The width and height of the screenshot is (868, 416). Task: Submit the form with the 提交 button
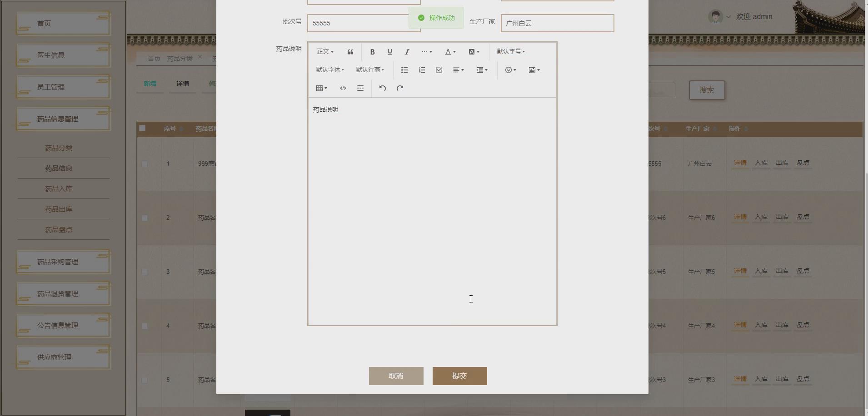(x=459, y=376)
